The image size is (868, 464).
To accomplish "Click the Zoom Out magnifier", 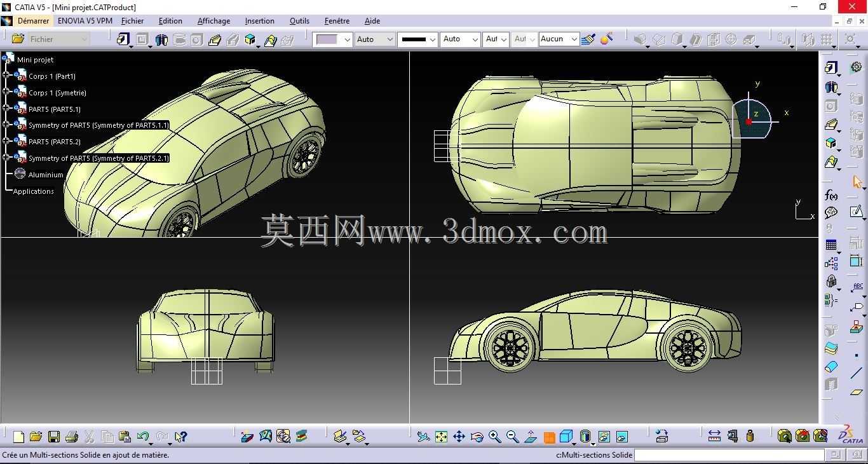I will tap(512, 437).
